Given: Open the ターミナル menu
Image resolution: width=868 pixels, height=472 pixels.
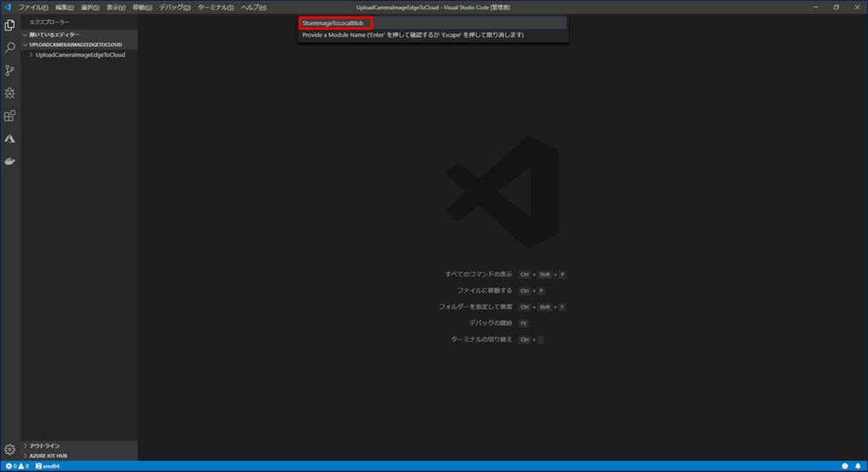Looking at the screenshot, I should pyautogui.click(x=215, y=7).
